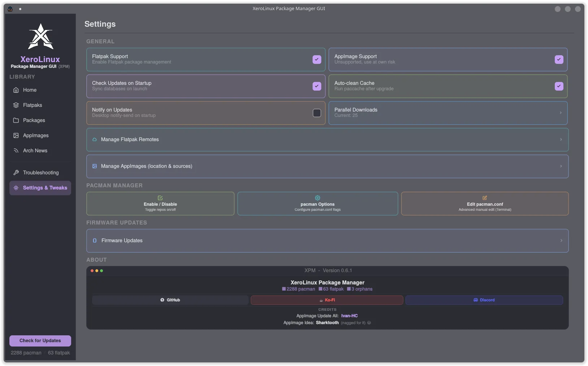Click the purple orphans count swatch
This screenshot has height=366, width=588.
349,289
